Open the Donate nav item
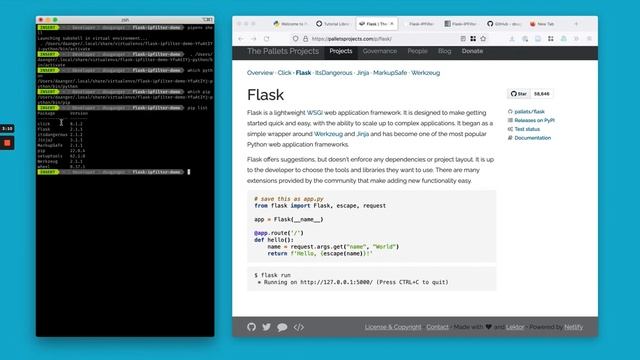Image resolution: width=640 pixels, height=360 pixels. coord(472,51)
